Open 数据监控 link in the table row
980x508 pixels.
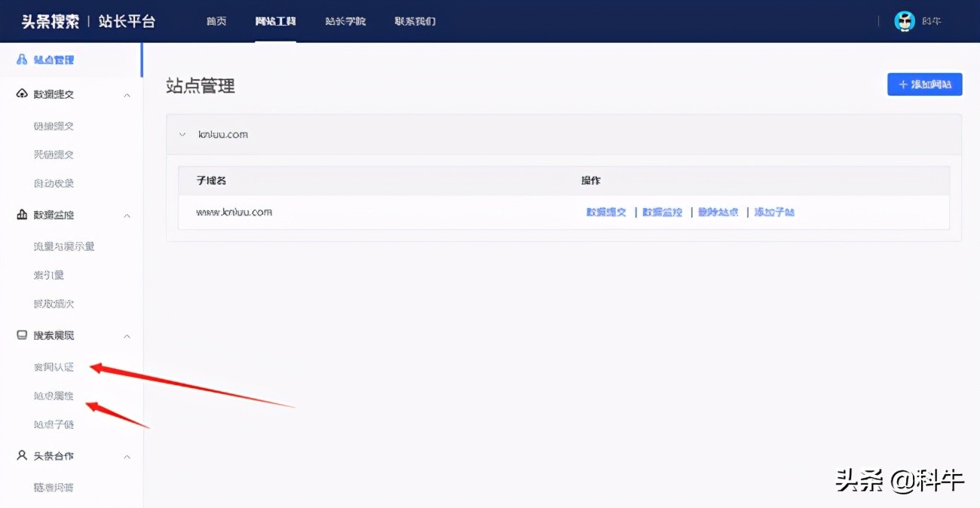click(661, 212)
